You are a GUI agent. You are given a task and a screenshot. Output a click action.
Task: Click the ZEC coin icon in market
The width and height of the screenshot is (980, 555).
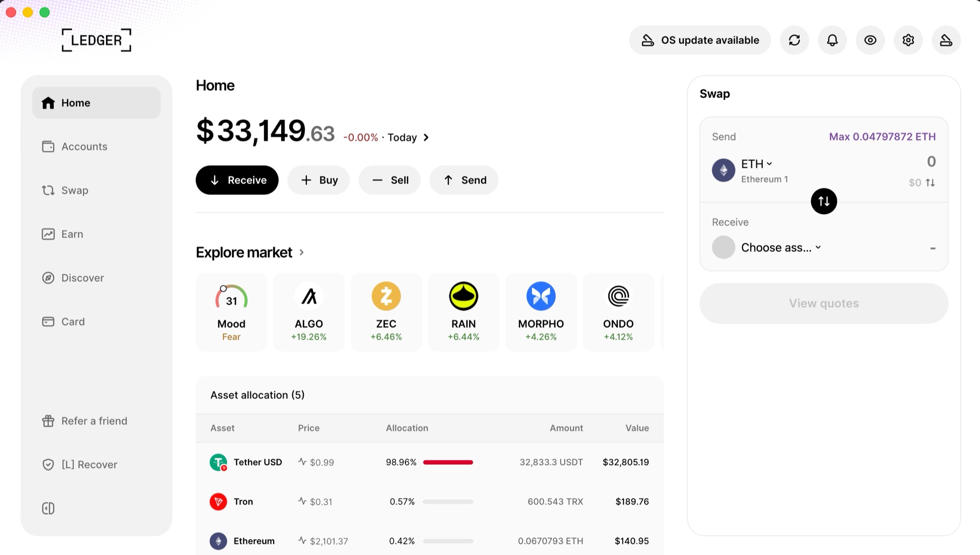tap(386, 296)
